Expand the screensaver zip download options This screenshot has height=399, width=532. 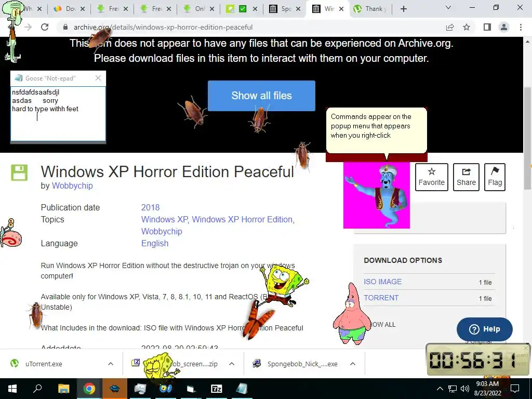pyautogui.click(x=231, y=364)
